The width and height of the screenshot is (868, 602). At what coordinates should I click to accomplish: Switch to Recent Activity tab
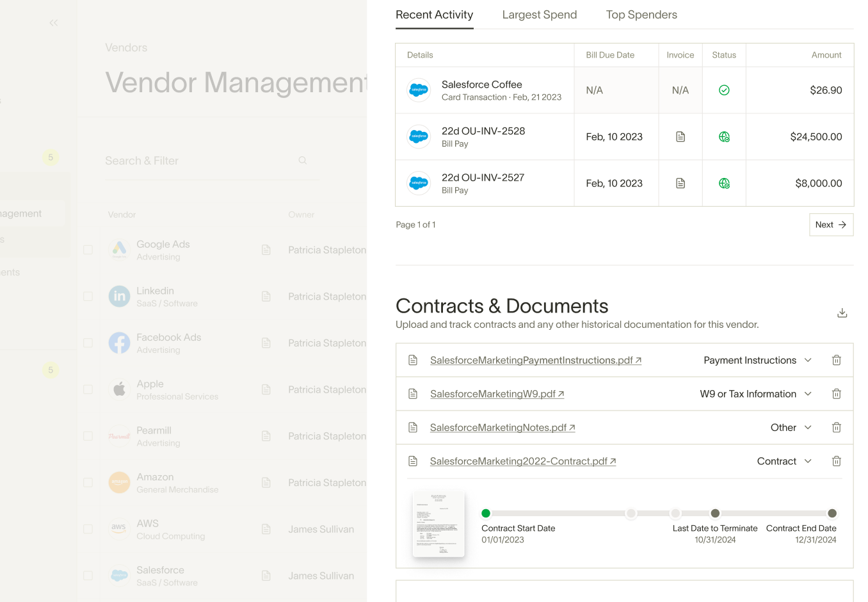[x=435, y=15]
